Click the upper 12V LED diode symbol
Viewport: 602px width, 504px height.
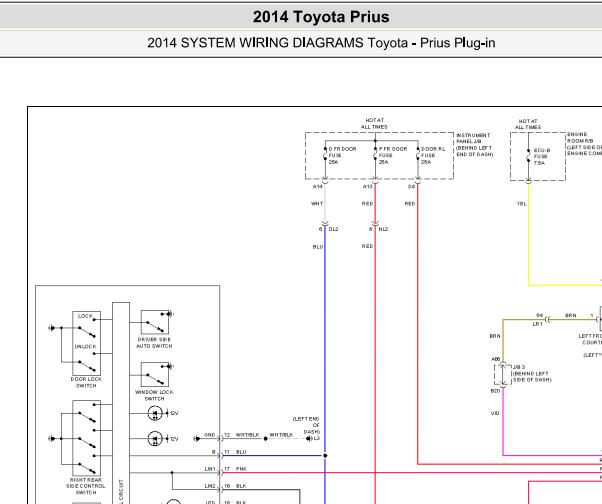(x=155, y=413)
